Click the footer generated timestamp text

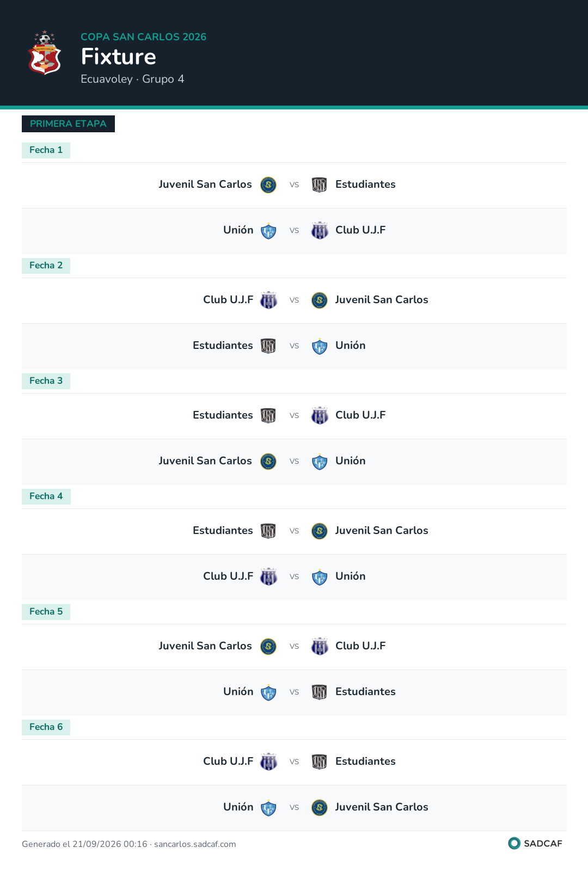point(129,844)
